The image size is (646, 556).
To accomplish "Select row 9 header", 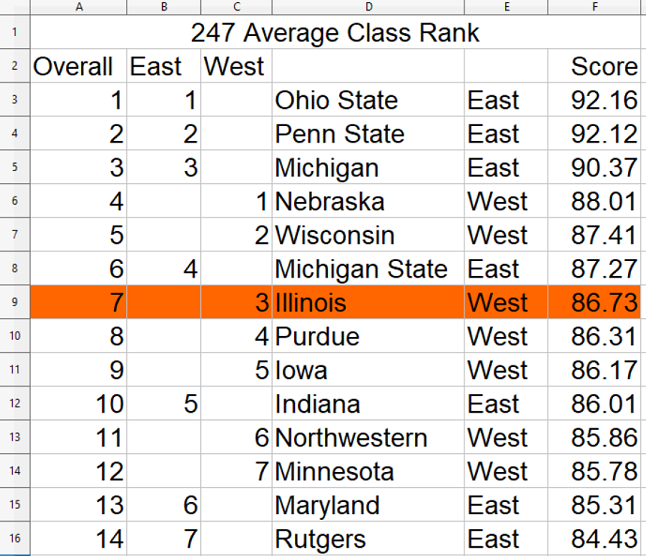I will tap(14, 302).
